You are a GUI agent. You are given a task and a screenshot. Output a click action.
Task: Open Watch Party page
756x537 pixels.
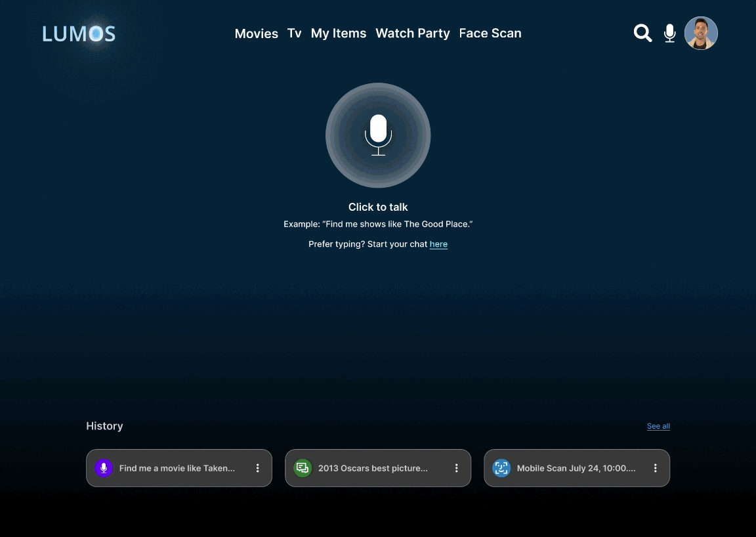coord(412,33)
